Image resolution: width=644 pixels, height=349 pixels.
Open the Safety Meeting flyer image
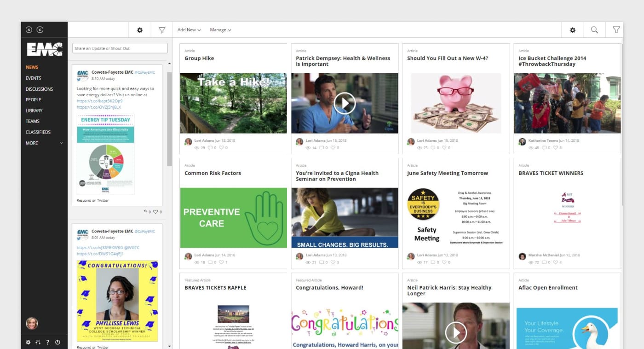[x=456, y=218]
